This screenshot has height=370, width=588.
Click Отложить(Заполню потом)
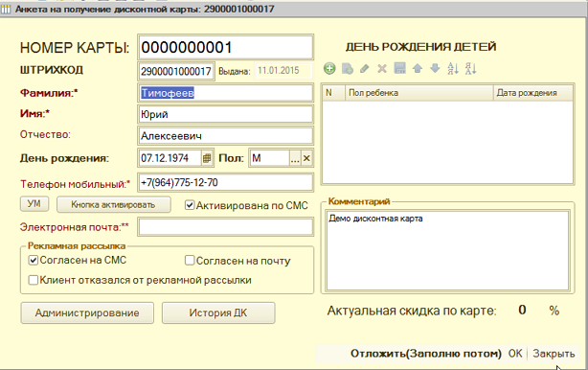pyautogui.click(x=426, y=354)
